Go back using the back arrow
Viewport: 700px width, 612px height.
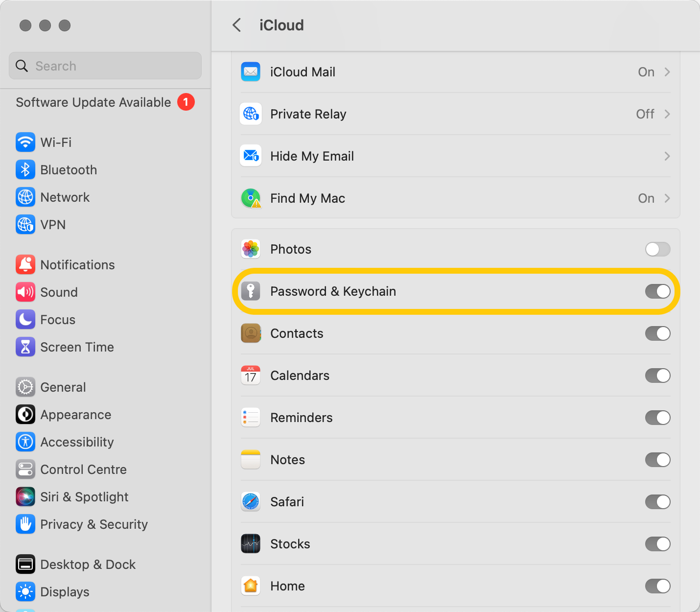(x=236, y=25)
